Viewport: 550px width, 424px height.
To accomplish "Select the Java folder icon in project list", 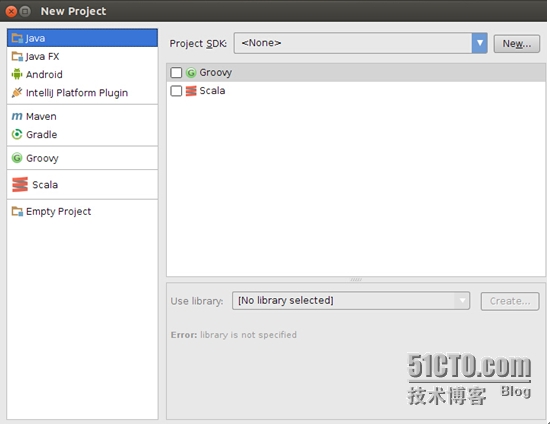I will click(17, 38).
